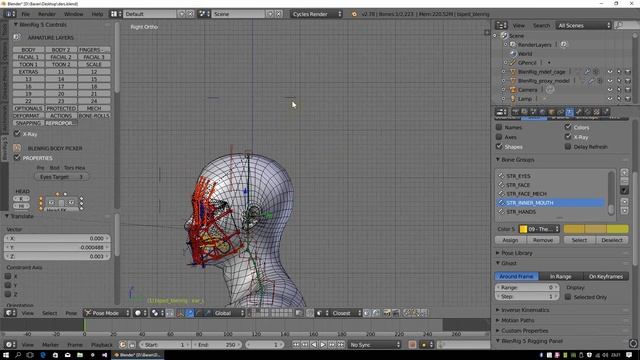Click the 3D viewport editor type icon

[x=10, y=313]
